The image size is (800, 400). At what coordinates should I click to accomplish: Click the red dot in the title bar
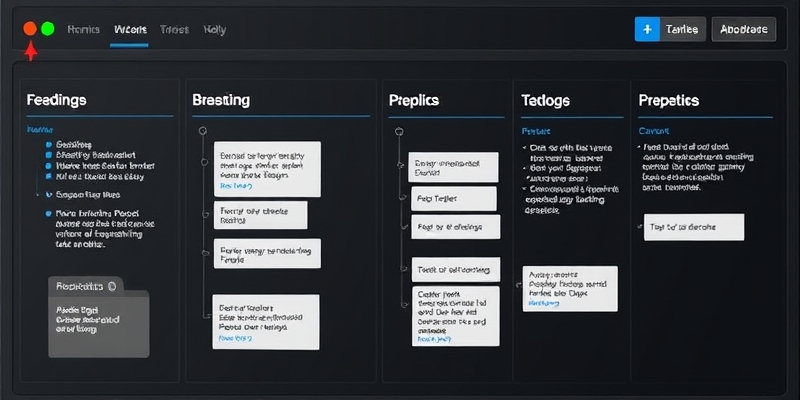point(30,29)
